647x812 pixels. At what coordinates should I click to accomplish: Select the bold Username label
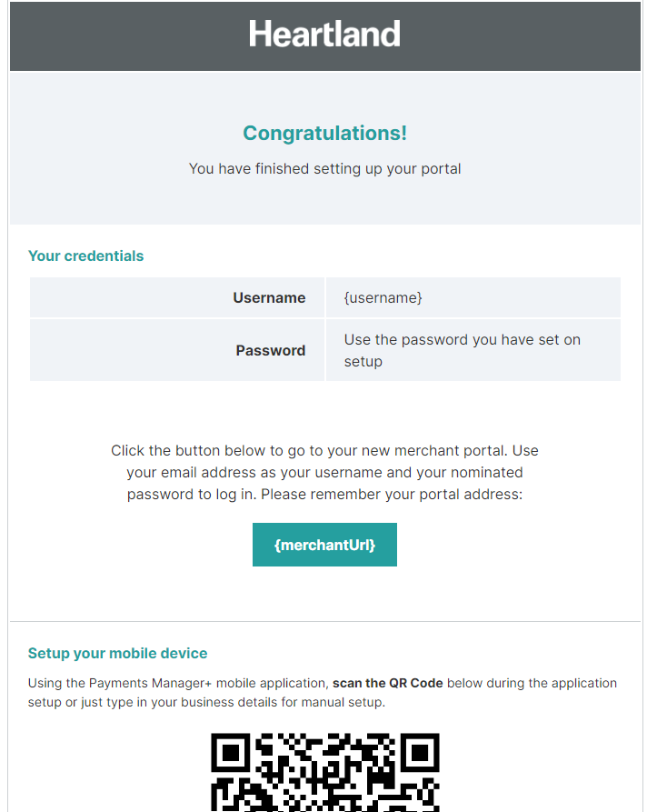point(269,297)
